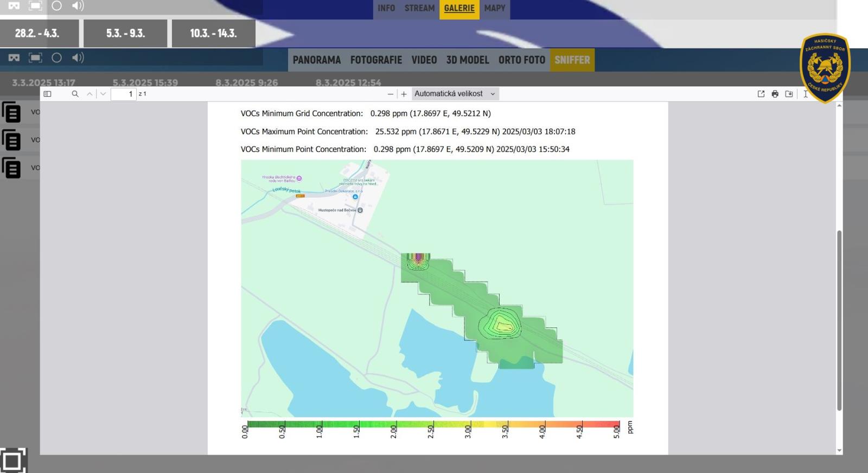The width and height of the screenshot is (868, 473).
Task: Go to next PDF page
Action: tap(103, 94)
